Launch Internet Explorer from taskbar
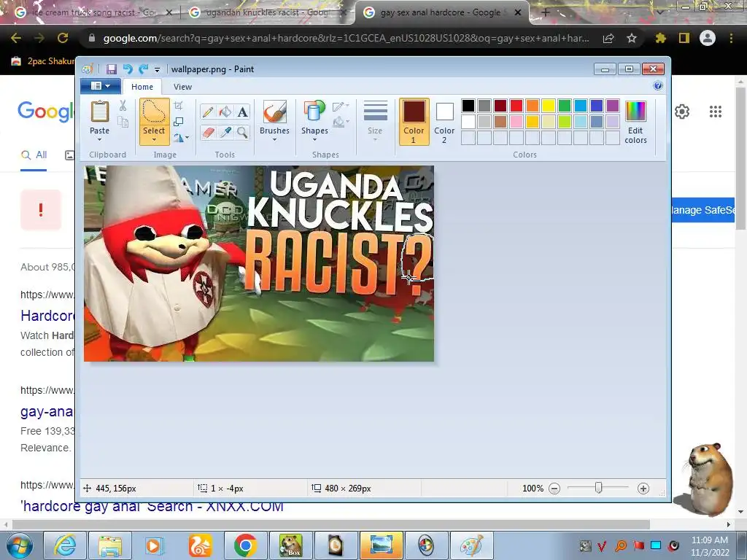The height and width of the screenshot is (560, 747). pos(65,545)
